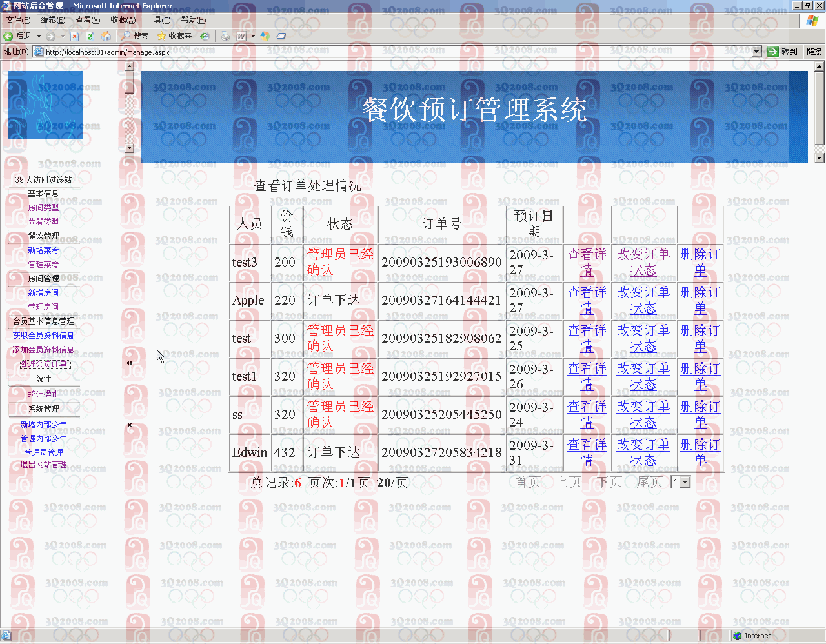Go to the Home page icon
This screenshot has height=644, width=826.
tap(106, 36)
